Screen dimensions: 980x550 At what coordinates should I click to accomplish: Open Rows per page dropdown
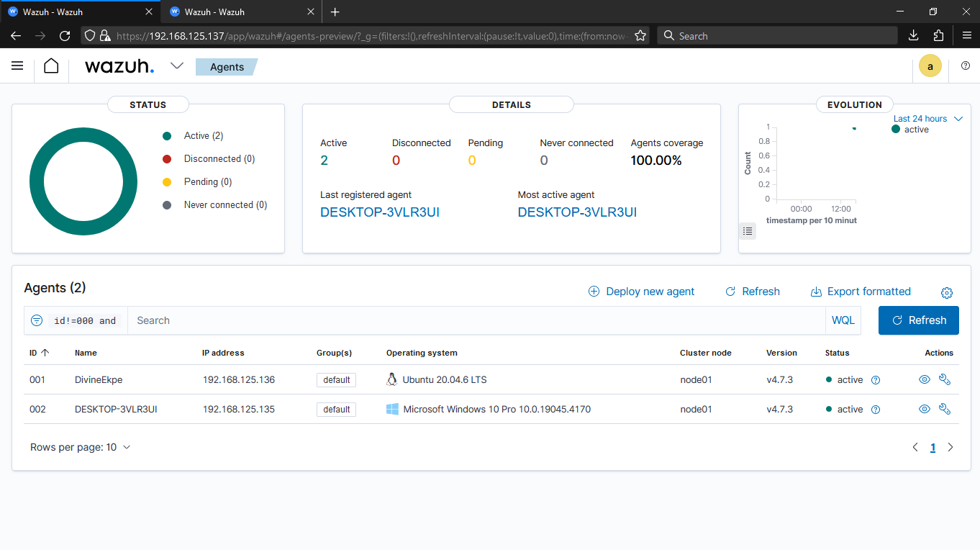pos(81,447)
